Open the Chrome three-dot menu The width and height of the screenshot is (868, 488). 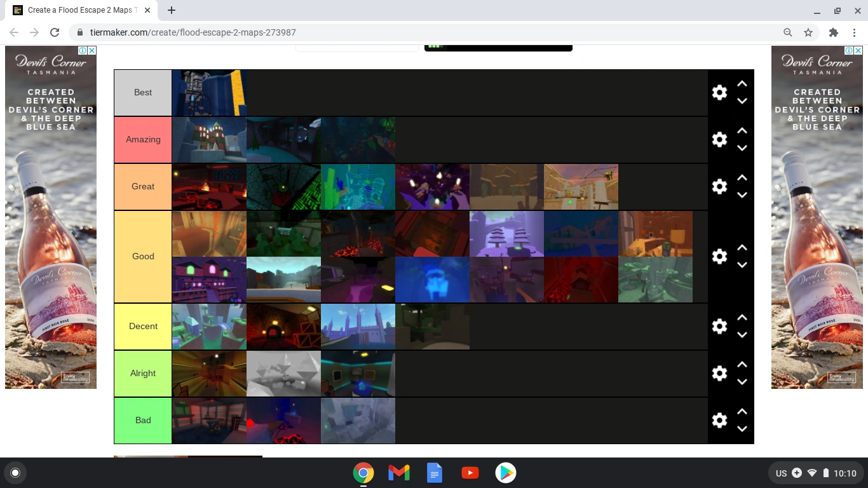click(x=855, y=32)
